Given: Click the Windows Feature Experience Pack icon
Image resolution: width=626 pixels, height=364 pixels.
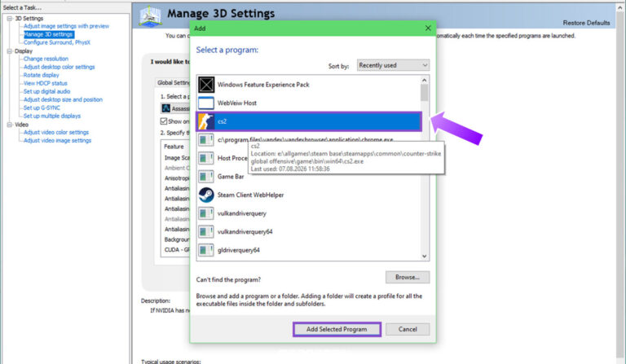Looking at the screenshot, I should point(206,85).
